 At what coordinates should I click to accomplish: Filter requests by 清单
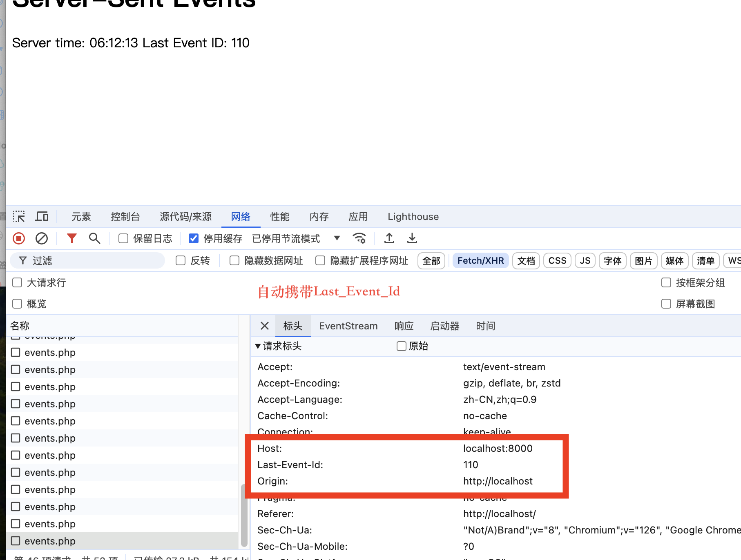pyautogui.click(x=706, y=260)
